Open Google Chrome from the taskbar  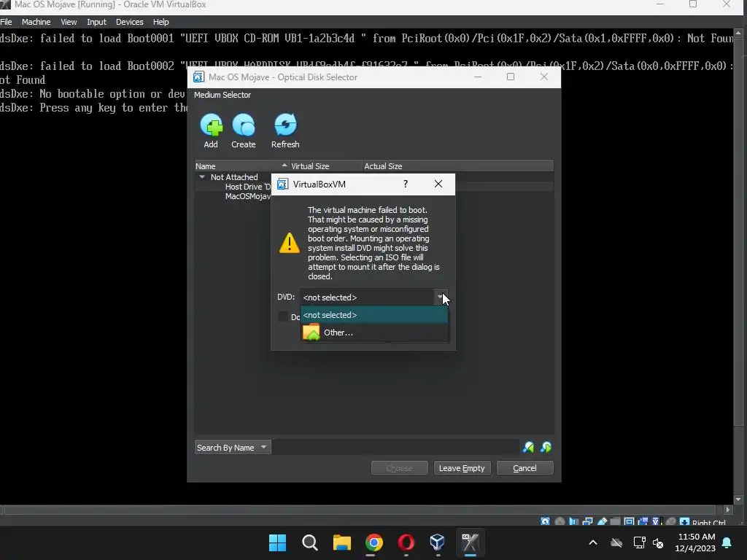tap(374, 542)
